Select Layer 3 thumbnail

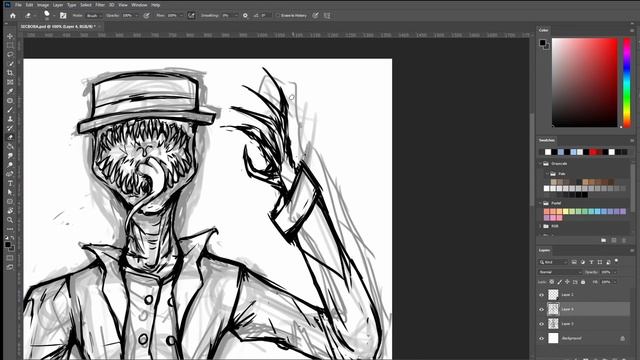(553, 324)
